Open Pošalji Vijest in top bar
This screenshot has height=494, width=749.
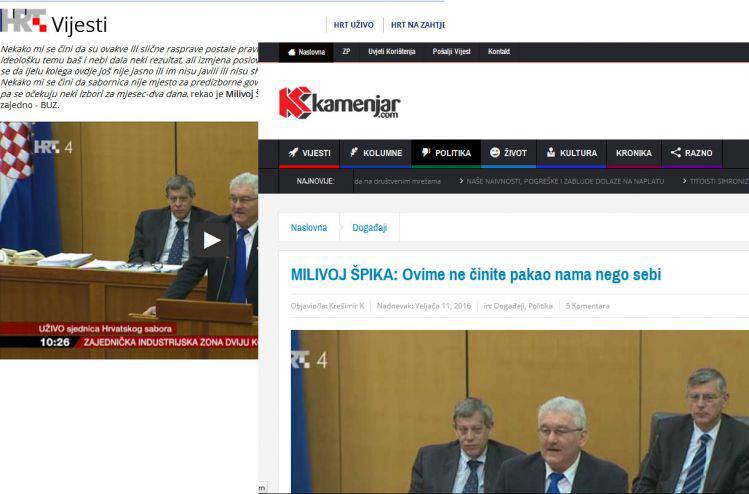click(451, 52)
